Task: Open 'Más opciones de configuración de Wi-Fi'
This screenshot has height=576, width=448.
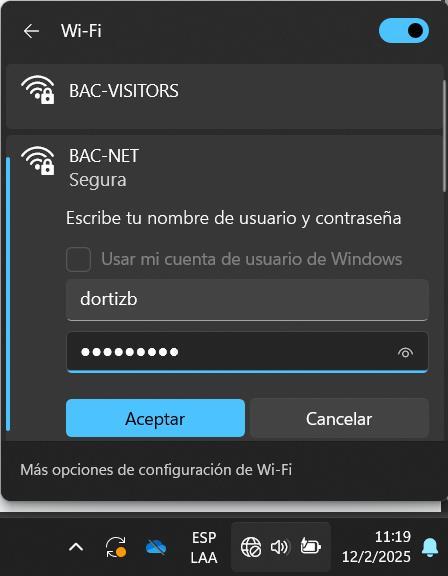Action: click(x=156, y=470)
